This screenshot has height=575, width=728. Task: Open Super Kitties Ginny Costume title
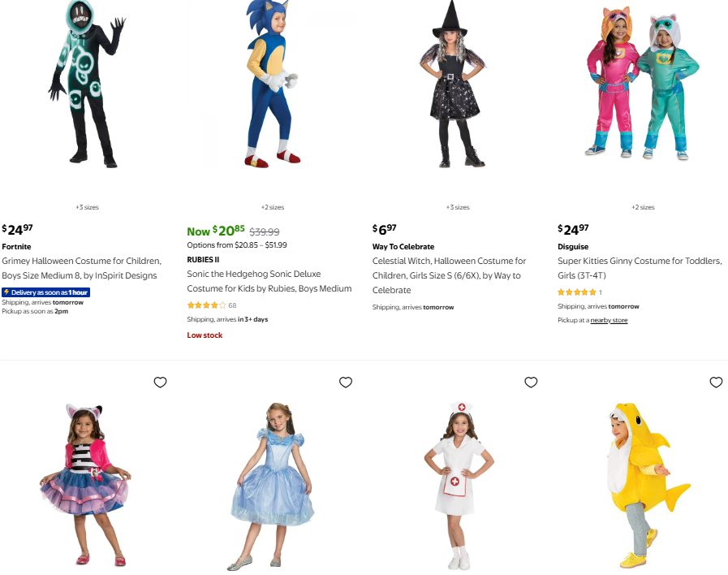(640, 268)
